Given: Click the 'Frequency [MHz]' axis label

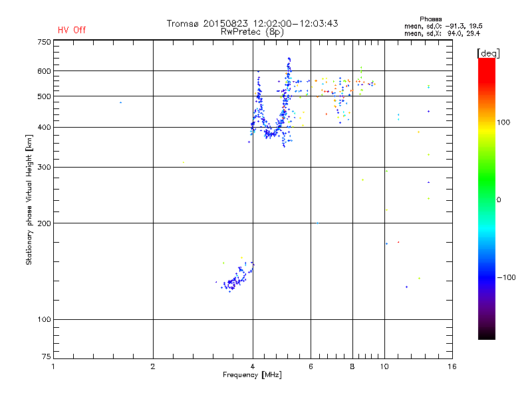Looking at the screenshot, I should [252, 375].
